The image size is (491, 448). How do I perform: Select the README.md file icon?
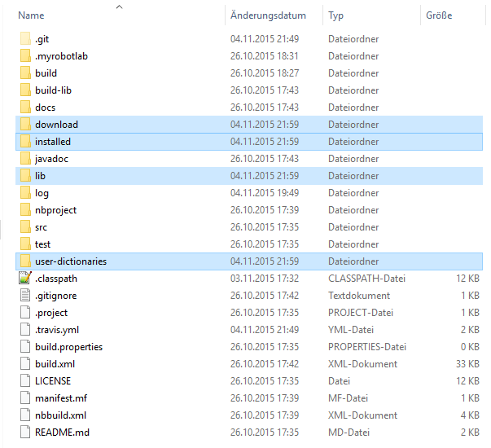pyautogui.click(x=25, y=432)
